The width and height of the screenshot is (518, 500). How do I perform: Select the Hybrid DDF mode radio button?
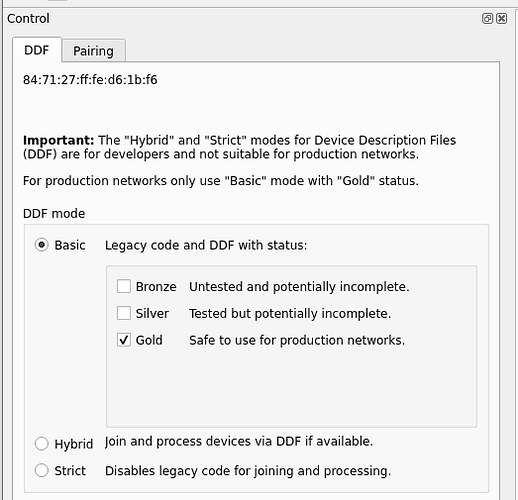tap(42, 444)
